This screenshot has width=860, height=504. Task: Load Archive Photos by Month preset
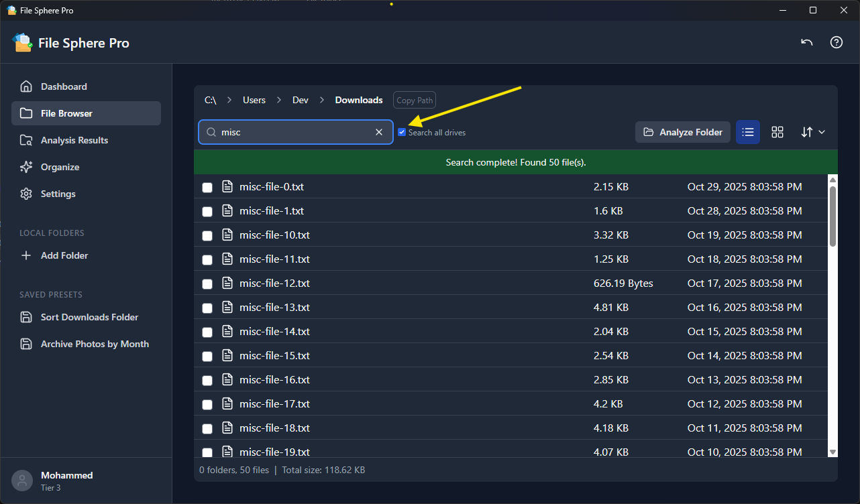click(x=86, y=344)
